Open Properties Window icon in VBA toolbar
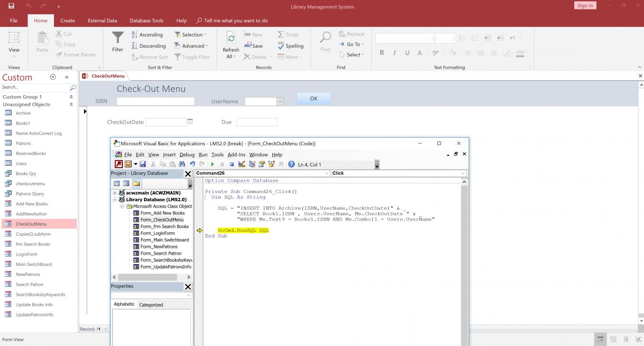 [x=262, y=164]
